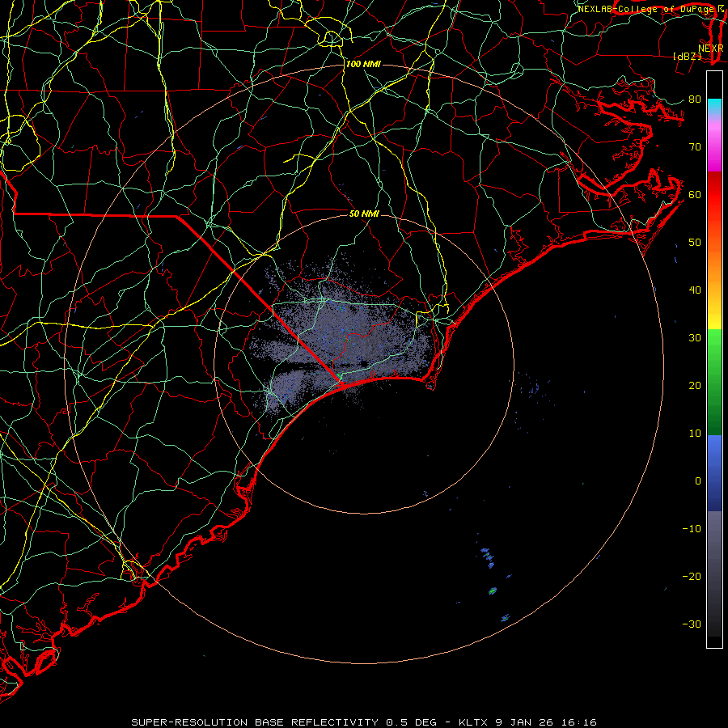The image size is (728, 728).
Task: Click the 20 value on the dBZ scale
Action: pos(695,385)
